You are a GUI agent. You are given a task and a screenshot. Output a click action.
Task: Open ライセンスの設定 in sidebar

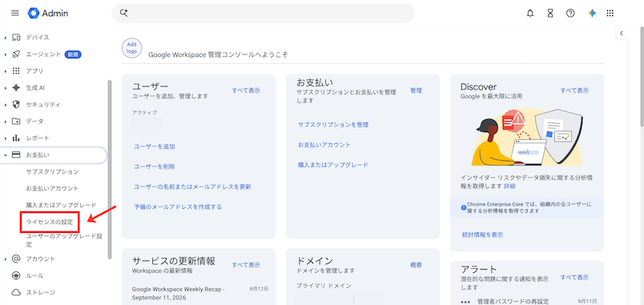(50, 222)
